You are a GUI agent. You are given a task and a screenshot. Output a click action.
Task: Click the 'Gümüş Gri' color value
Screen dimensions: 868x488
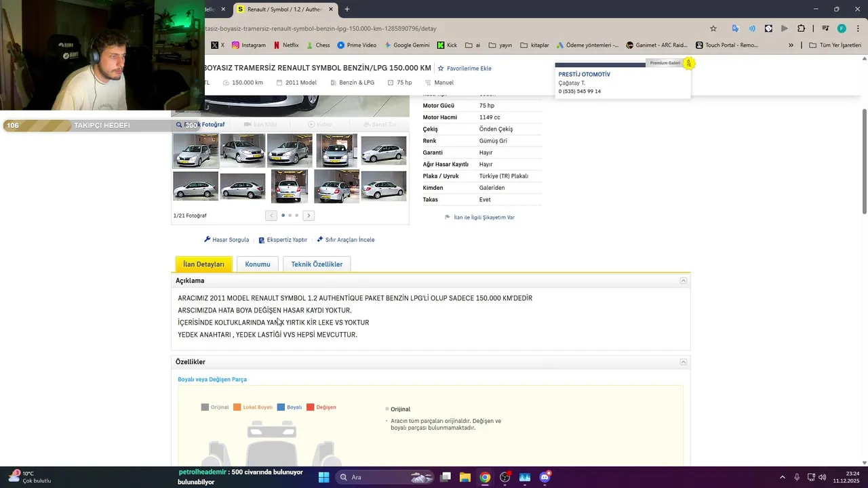493,141
